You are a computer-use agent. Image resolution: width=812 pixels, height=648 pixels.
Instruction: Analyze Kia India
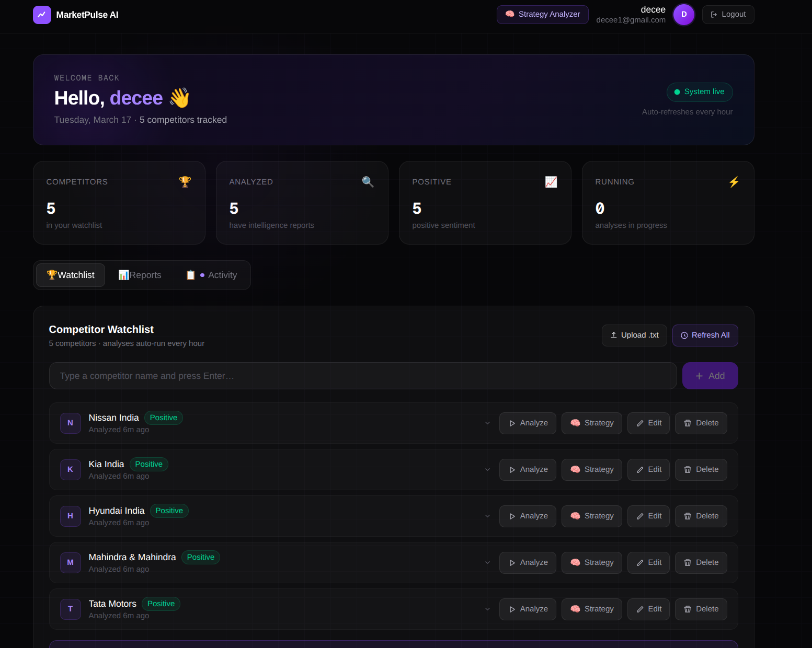pyautogui.click(x=528, y=470)
